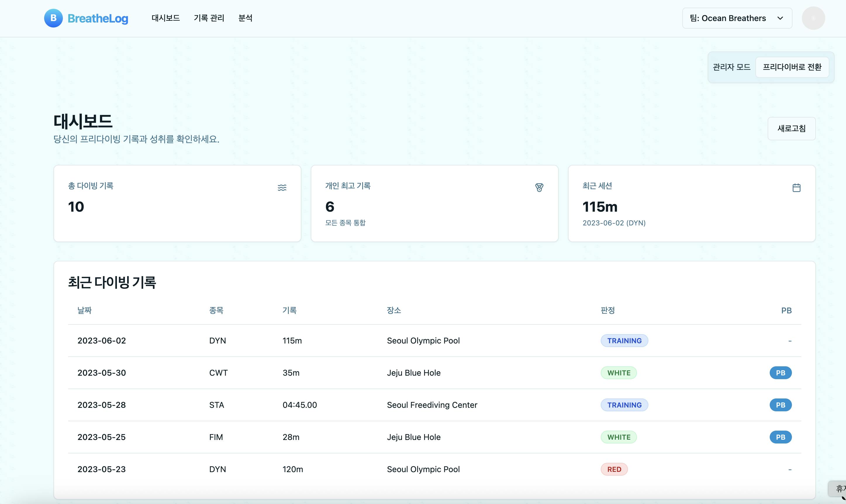Image resolution: width=846 pixels, height=504 pixels.
Task: Click Seoul Olympic Pool in 2023-06-02 row
Action: 423,341
